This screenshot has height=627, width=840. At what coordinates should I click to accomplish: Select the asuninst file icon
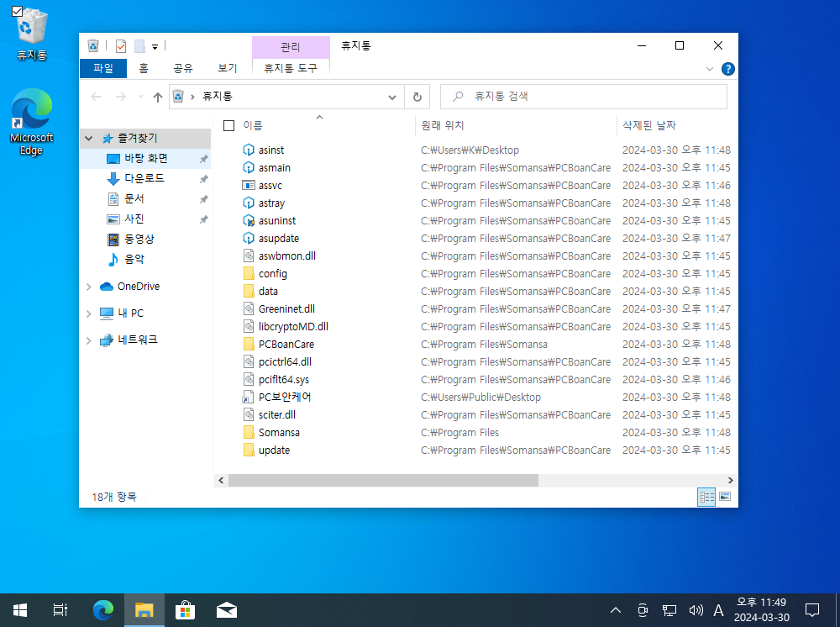(249, 221)
